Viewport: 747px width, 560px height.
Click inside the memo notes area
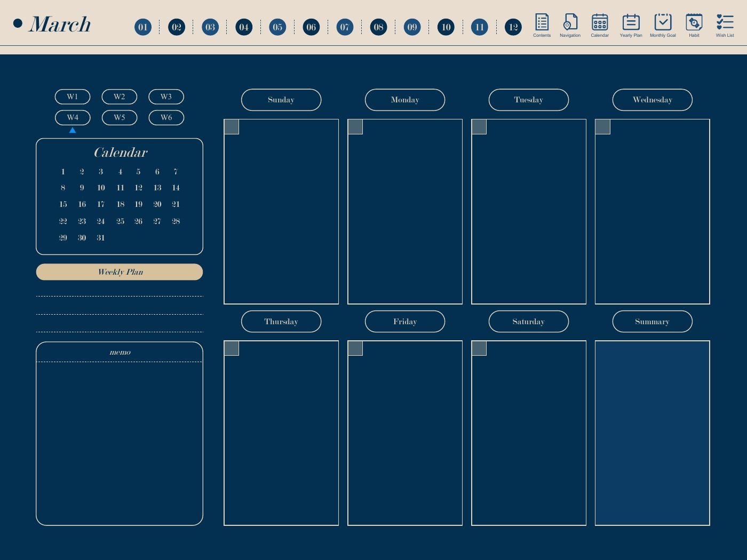point(120,443)
